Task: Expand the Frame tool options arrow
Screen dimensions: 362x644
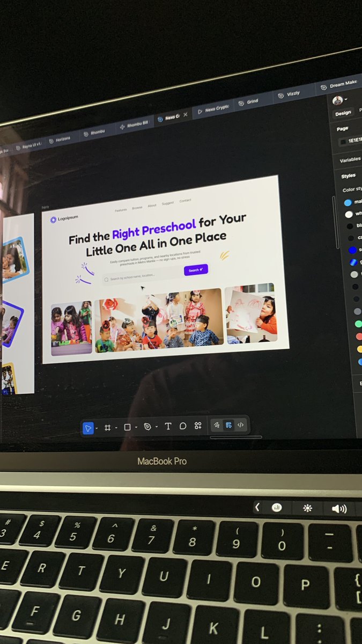Action: 116,428
